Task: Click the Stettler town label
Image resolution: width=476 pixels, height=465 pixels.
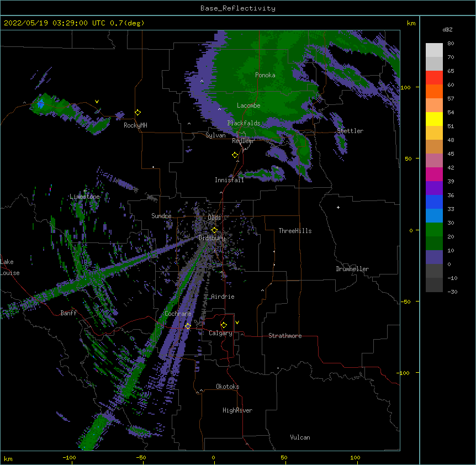Action: [x=350, y=131]
